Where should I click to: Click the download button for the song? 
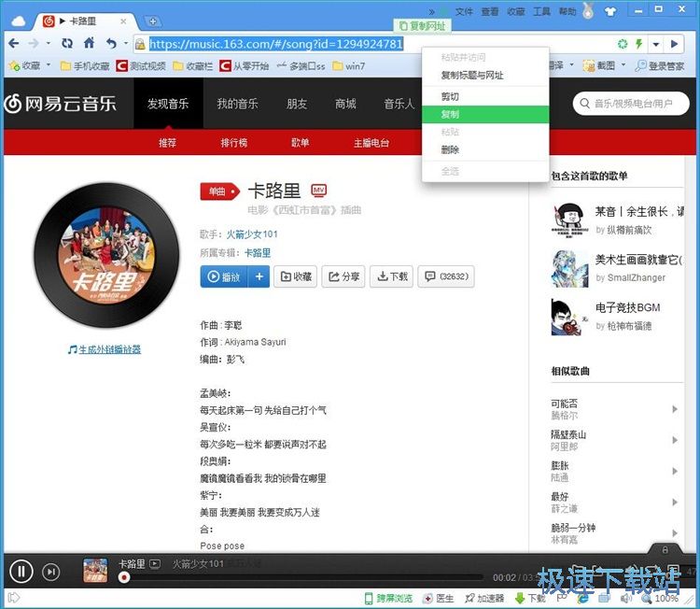click(391, 276)
